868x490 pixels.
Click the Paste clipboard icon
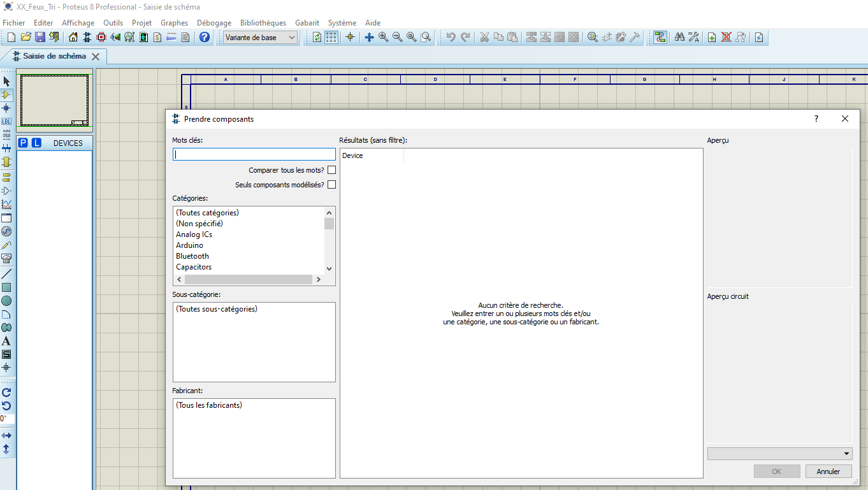[x=512, y=38]
